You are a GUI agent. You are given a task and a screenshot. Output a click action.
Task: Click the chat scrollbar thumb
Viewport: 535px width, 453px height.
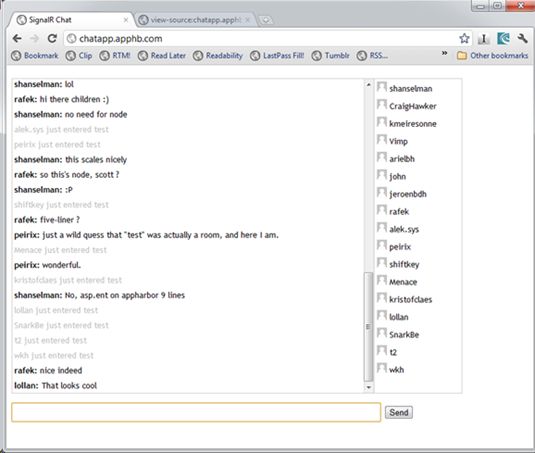coord(368,326)
